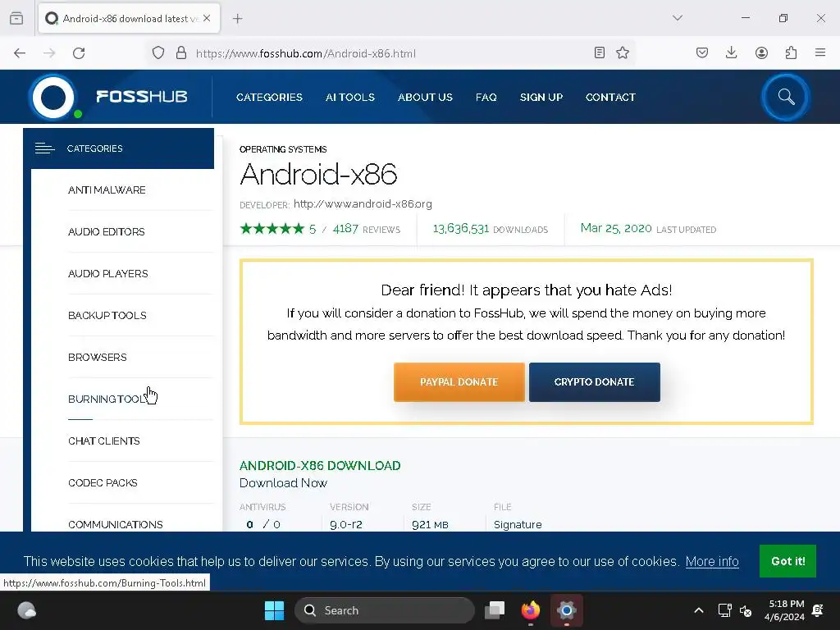The height and width of the screenshot is (630, 840).
Task: Accept cookies with the Got it! button
Action: click(787, 561)
